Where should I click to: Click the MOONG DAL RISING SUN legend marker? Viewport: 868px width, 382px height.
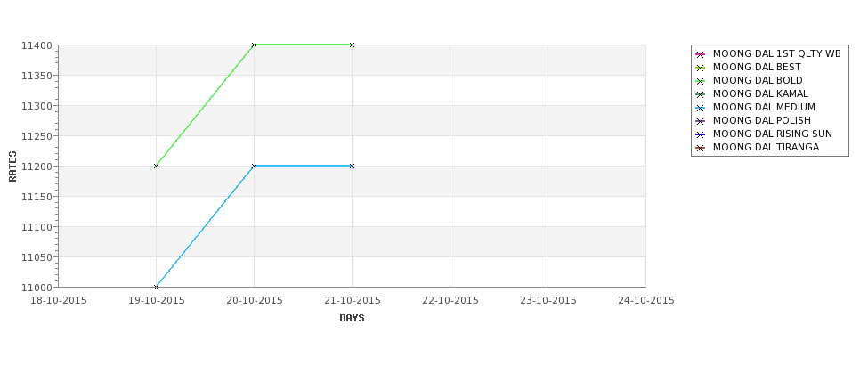click(701, 134)
